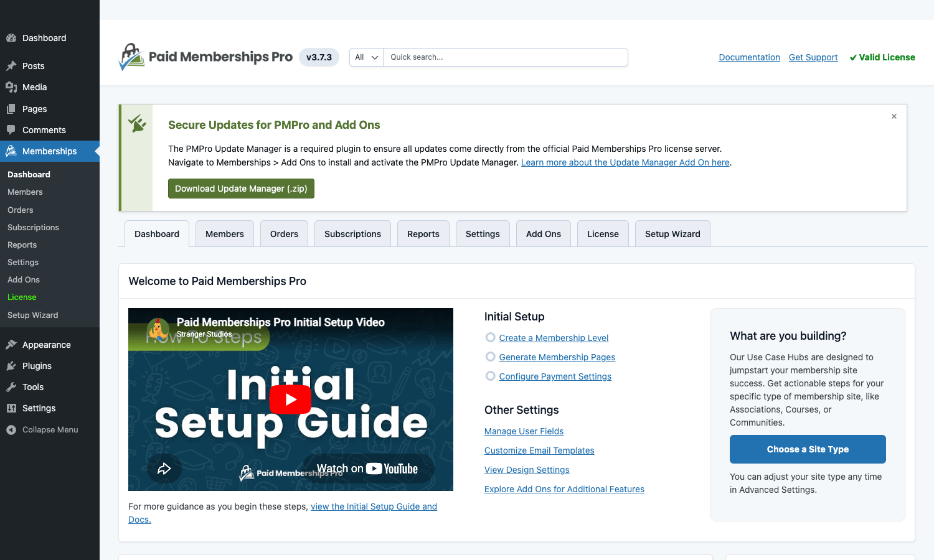Image resolution: width=934 pixels, height=560 pixels.
Task: Switch to the Add Ons tab
Action: [544, 234]
